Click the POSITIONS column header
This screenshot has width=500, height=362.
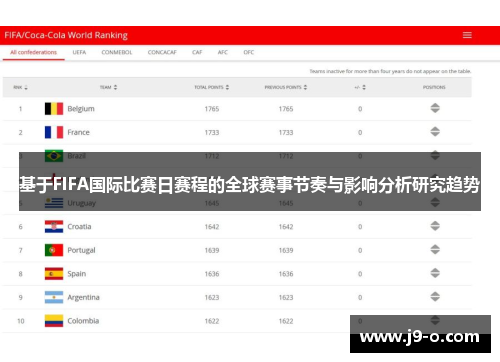434,87
